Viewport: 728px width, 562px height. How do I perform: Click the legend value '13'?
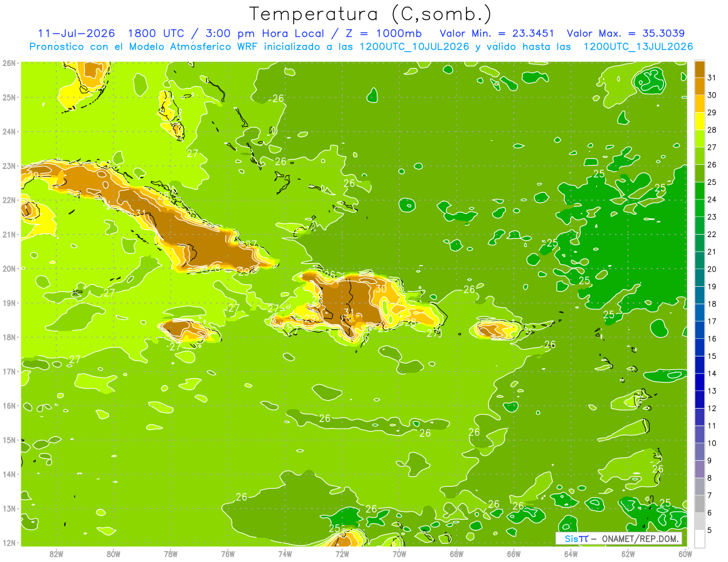pos(712,391)
